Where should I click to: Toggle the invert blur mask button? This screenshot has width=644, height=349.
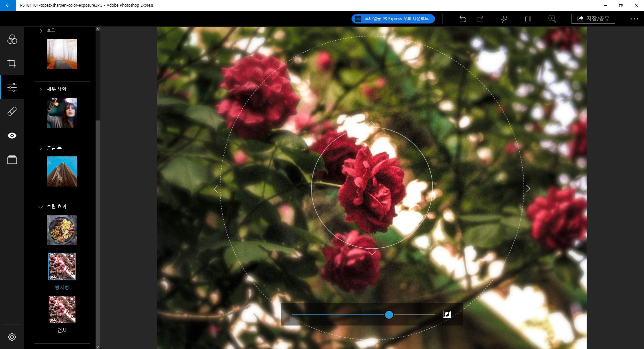tap(447, 314)
